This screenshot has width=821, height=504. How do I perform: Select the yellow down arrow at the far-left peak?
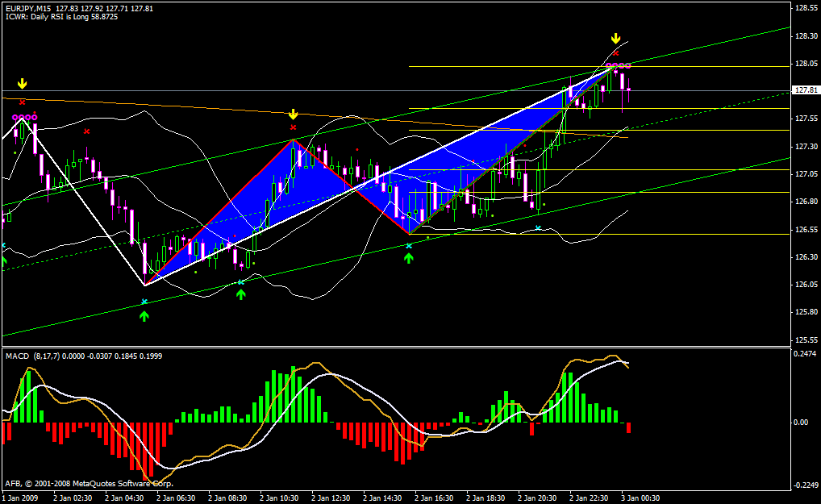(23, 83)
